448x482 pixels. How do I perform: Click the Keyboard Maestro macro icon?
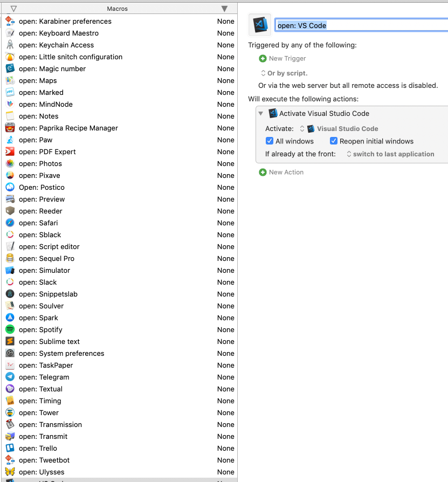(x=10, y=33)
